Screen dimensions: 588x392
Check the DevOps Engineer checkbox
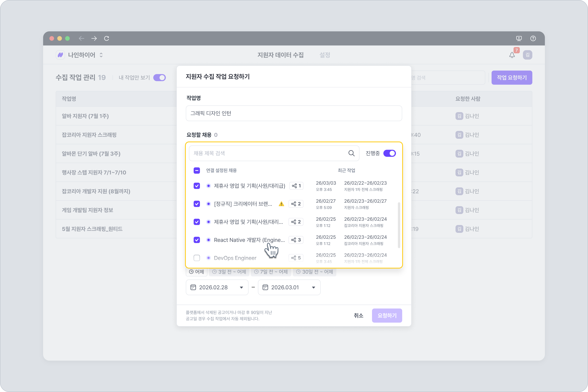click(197, 258)
